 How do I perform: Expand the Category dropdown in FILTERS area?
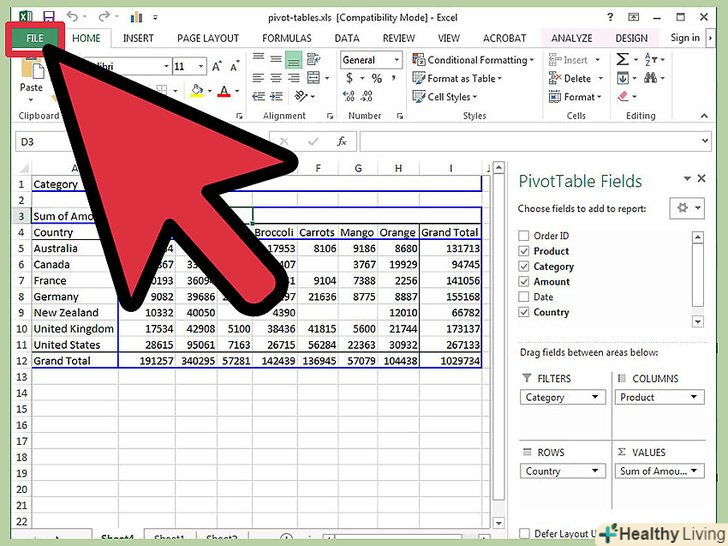click(596, 397)
